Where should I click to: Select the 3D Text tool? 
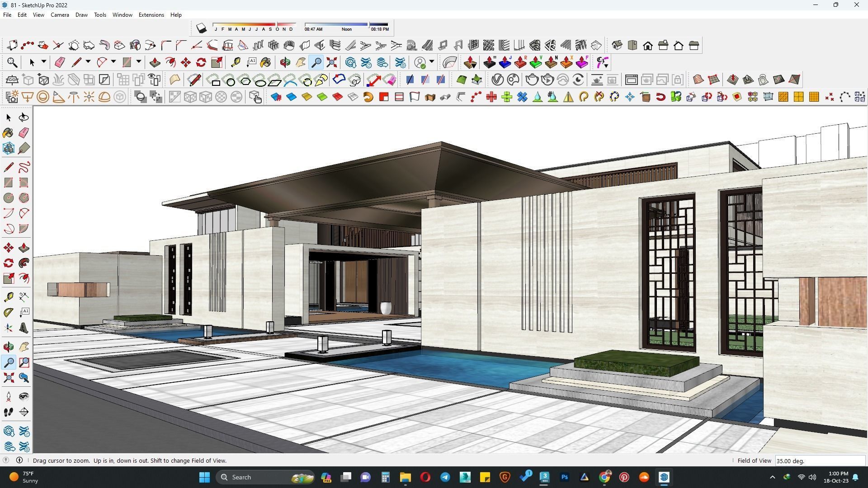pyautogui.click(x=24, y=328)
